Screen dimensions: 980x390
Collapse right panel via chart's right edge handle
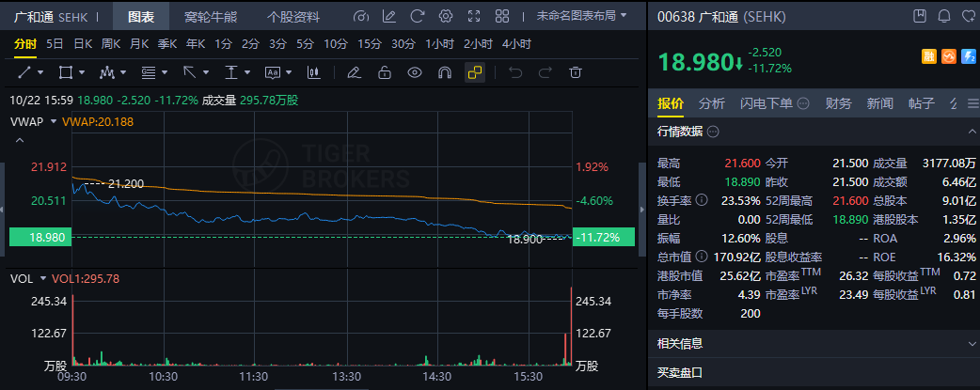pos(641,209)
